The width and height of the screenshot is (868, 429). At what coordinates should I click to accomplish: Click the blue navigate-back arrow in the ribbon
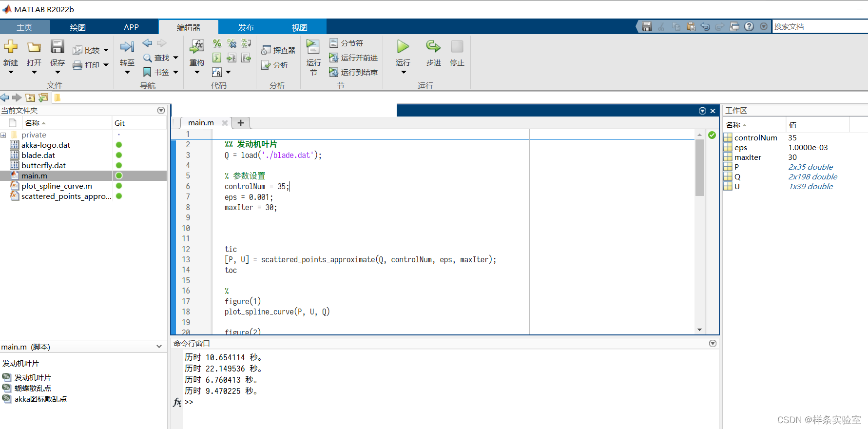pyautogui.click(x=147, y=43)
